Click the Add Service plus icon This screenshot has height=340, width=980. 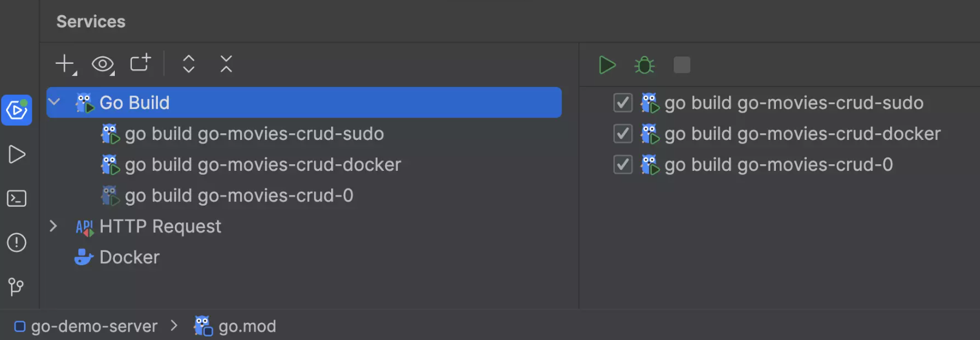coord(66,64)
